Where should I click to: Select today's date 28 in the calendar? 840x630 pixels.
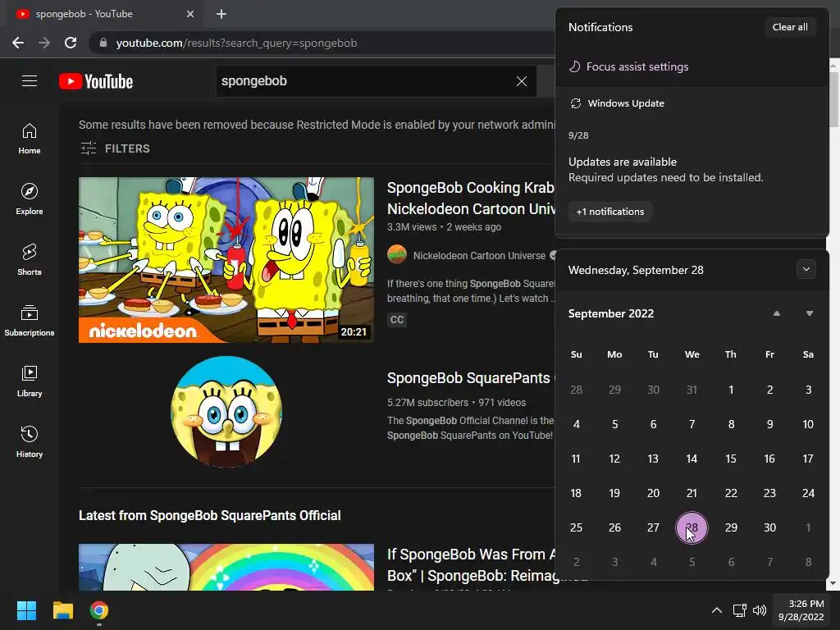tap(692, 527)
